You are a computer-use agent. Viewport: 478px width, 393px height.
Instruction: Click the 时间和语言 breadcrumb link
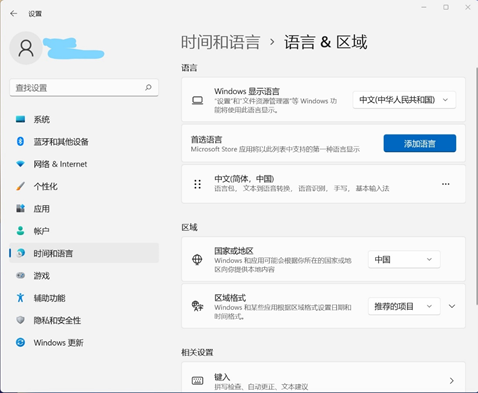pyautogui.click(x=220, y=42)
